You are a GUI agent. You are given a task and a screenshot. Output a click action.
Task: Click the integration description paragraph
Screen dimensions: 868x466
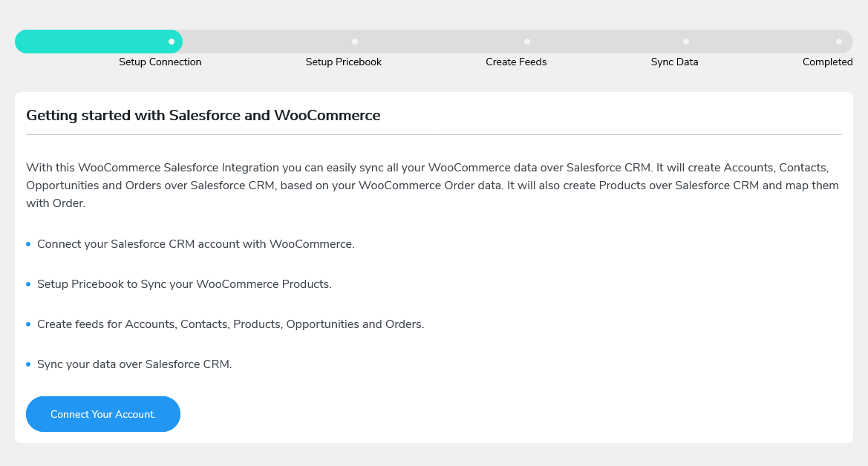(432, 185)
